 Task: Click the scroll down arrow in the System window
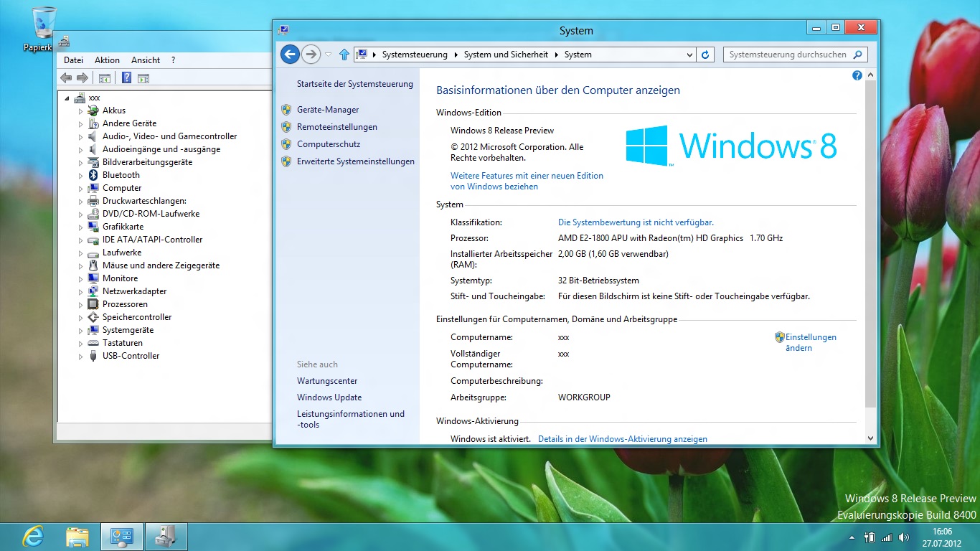click(x=871, y=438)
